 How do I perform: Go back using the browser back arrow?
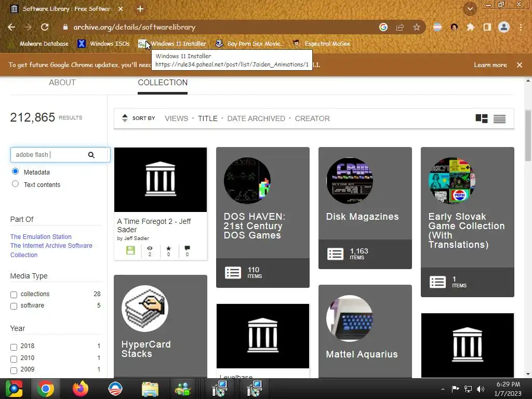point(11,27)
